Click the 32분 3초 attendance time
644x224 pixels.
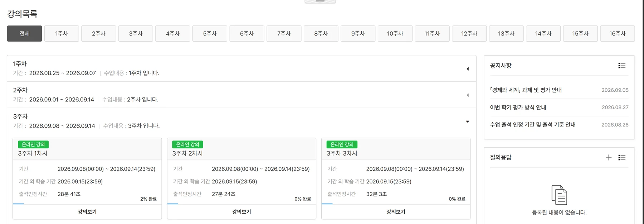376,194
